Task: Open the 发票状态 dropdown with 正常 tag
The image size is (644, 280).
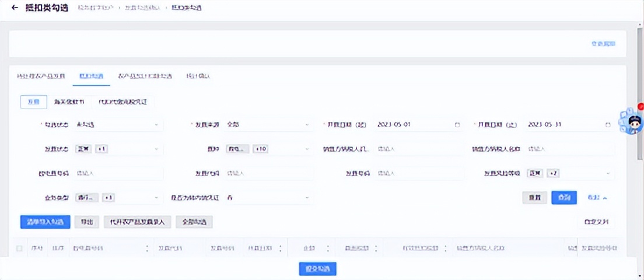Action: point(118,149)
